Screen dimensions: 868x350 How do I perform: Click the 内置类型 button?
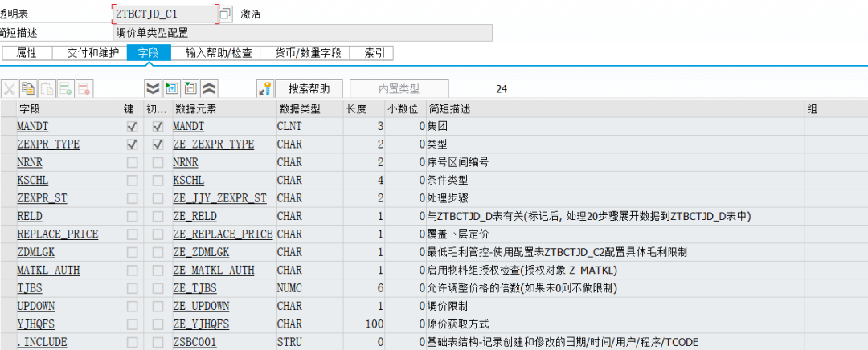tap(399, 88)
